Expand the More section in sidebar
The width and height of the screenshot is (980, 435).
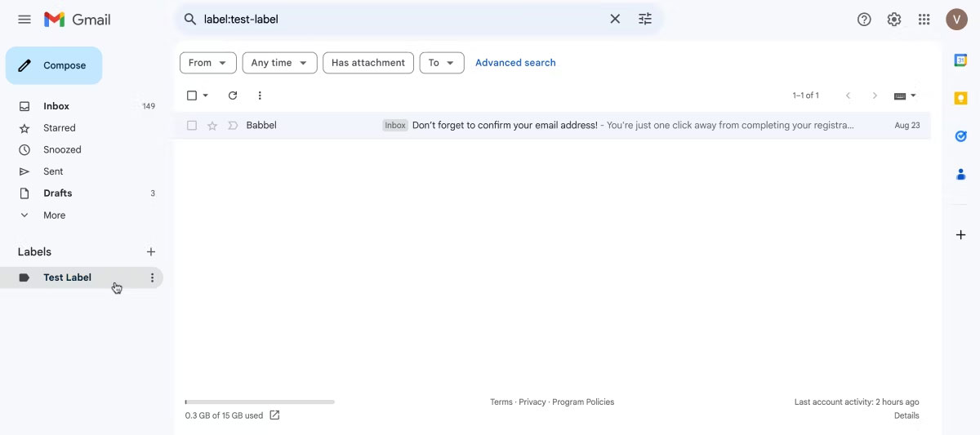[x=54, y=215]
